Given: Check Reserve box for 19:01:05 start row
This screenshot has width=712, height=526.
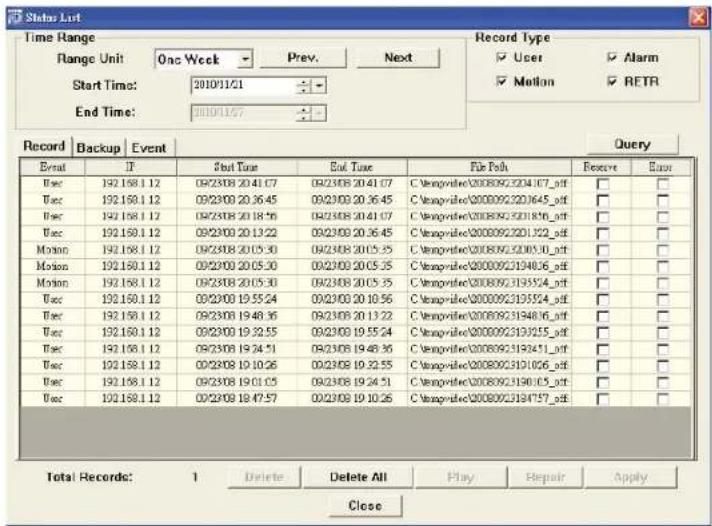Looking at the screenshot, I should [x=603, y=382].
